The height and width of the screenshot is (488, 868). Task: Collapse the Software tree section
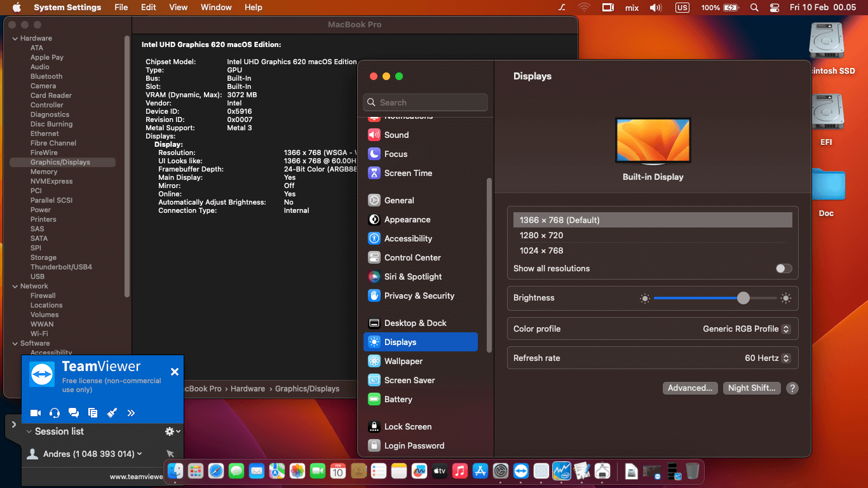point(15,343)
